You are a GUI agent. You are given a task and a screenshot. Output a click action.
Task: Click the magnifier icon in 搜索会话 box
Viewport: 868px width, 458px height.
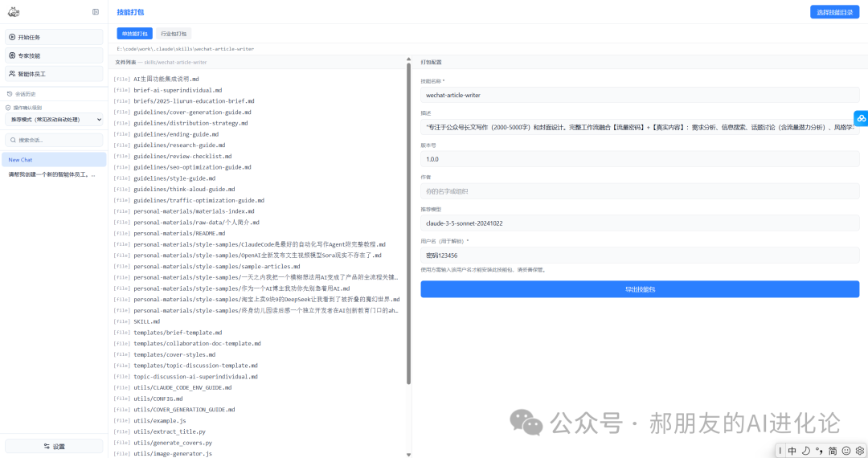click(x=12, y=140)
